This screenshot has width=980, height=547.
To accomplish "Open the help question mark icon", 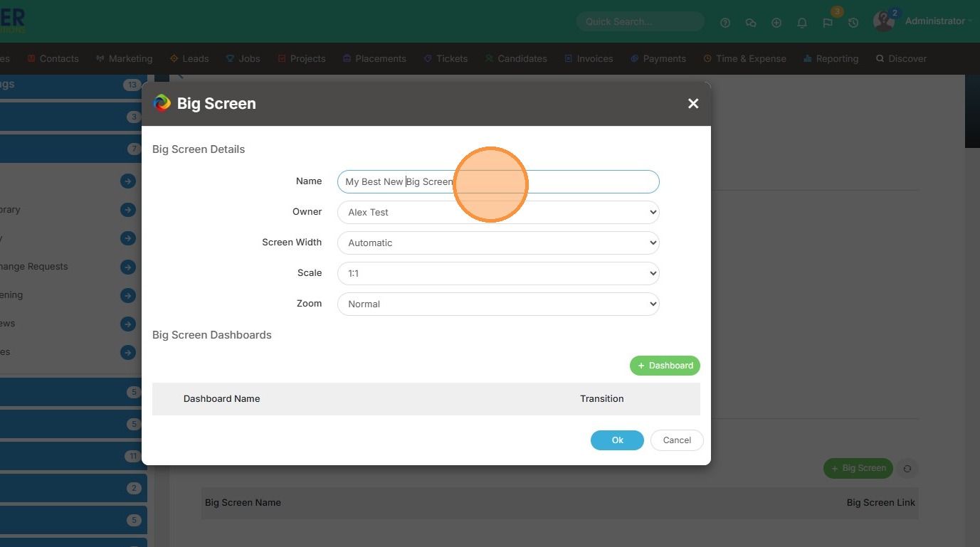I will tap(725, 23).
